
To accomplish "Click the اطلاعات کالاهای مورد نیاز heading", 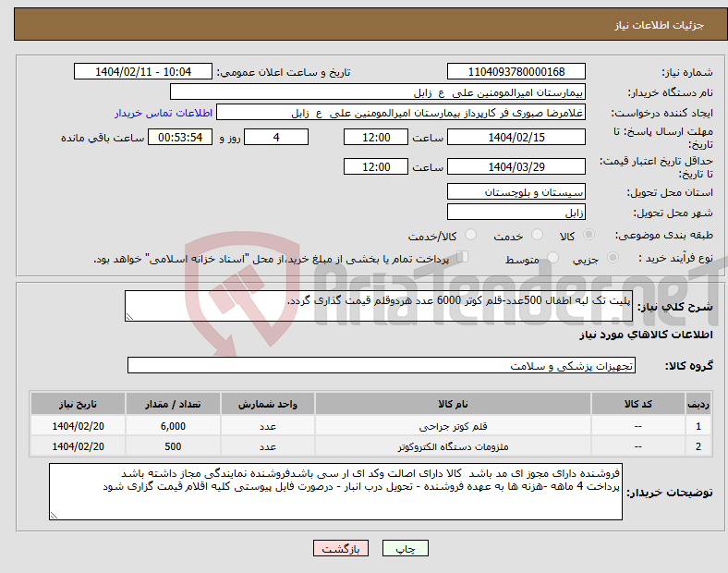I will click(x=646, y=335).
